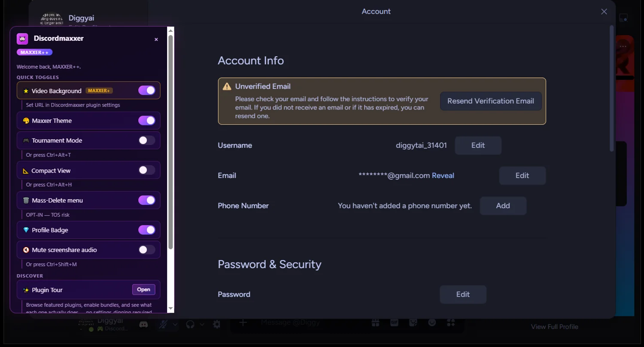The height and width of the screenshot is (347, 644).
Task: Open the emoji picker icon
Action: coord(432,323)
